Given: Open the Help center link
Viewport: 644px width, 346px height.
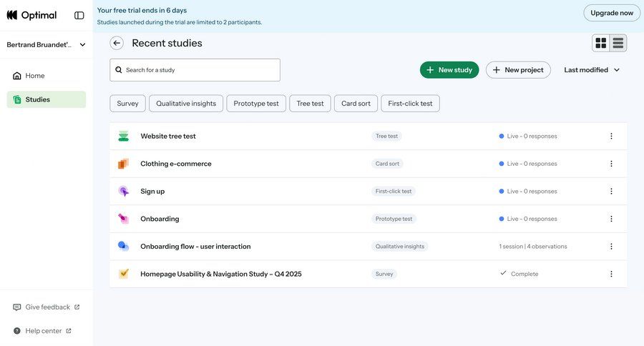Looking at the screenshot, I should point(43,331).
